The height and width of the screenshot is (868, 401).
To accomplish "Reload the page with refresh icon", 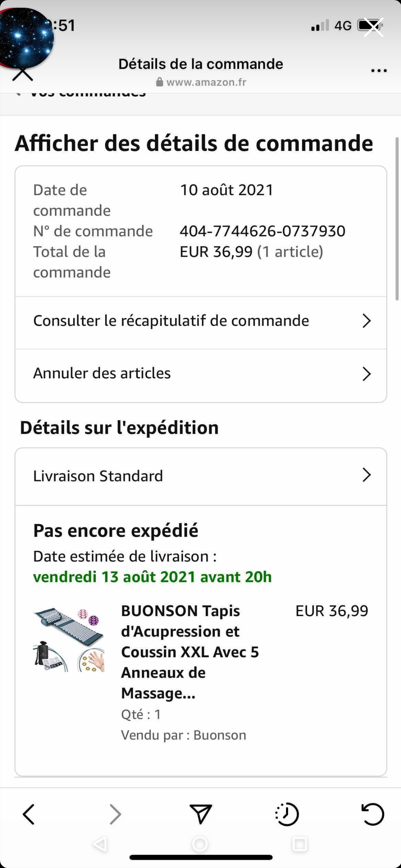I will coord(373,814).
